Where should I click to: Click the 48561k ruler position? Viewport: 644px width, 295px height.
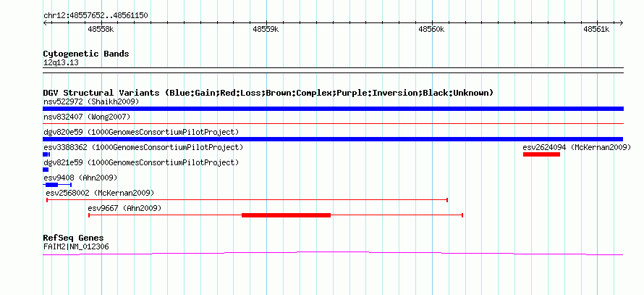click(x=597, y=30)
